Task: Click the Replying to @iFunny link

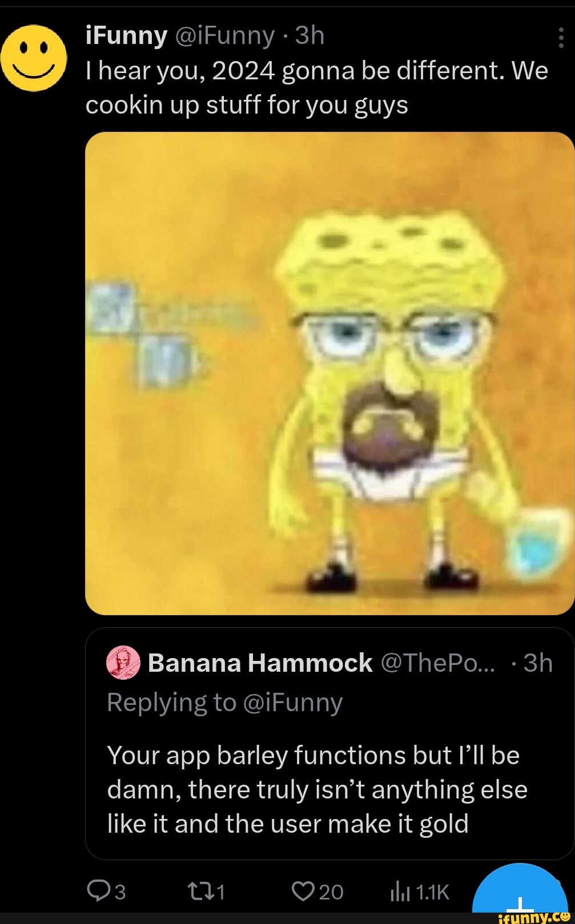Action: coord(226,702)
